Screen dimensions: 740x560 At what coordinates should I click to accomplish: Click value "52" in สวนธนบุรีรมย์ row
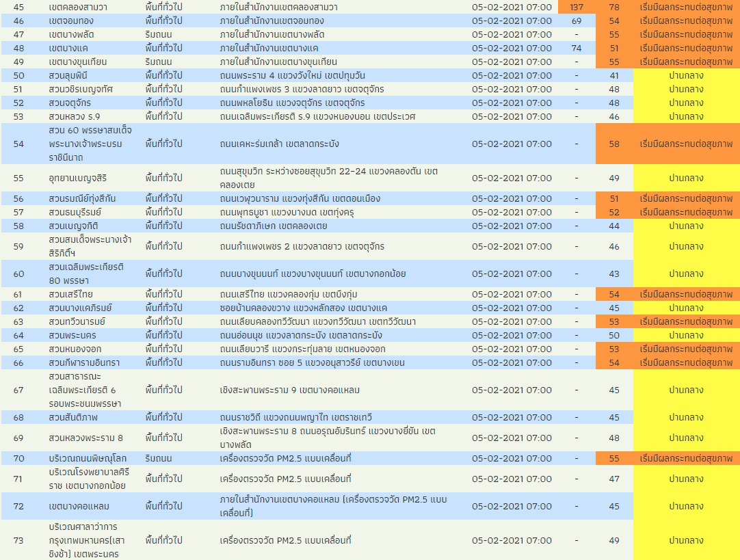614,212
